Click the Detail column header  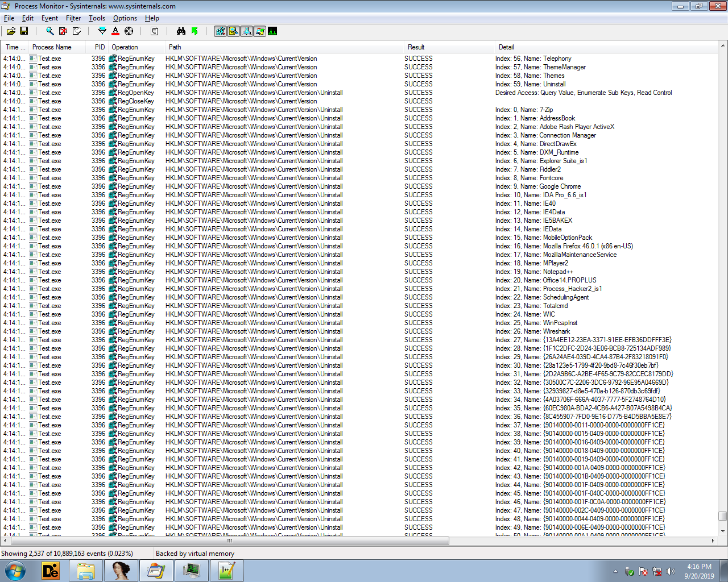pos(606,47)
